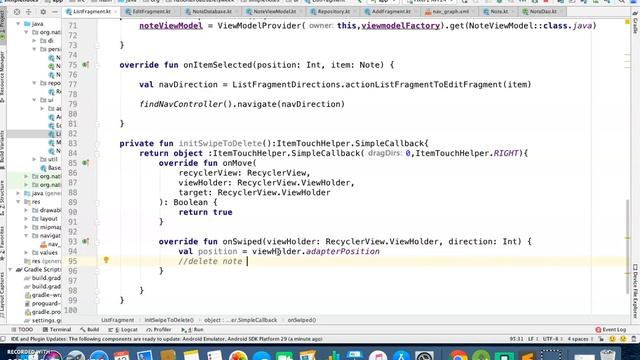Click the memory trash icon in status bar
The width and height of the screenshot is (640, 360).
(633, 339)
